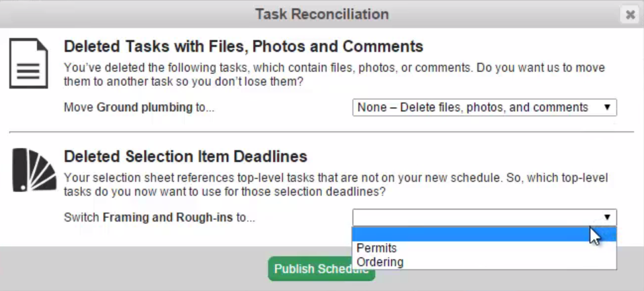The width and height of the screenshot is (644, 291).
Task: Close the Task Reconciliation dialog
Action: pyautogui.click(x=629, y=15)
